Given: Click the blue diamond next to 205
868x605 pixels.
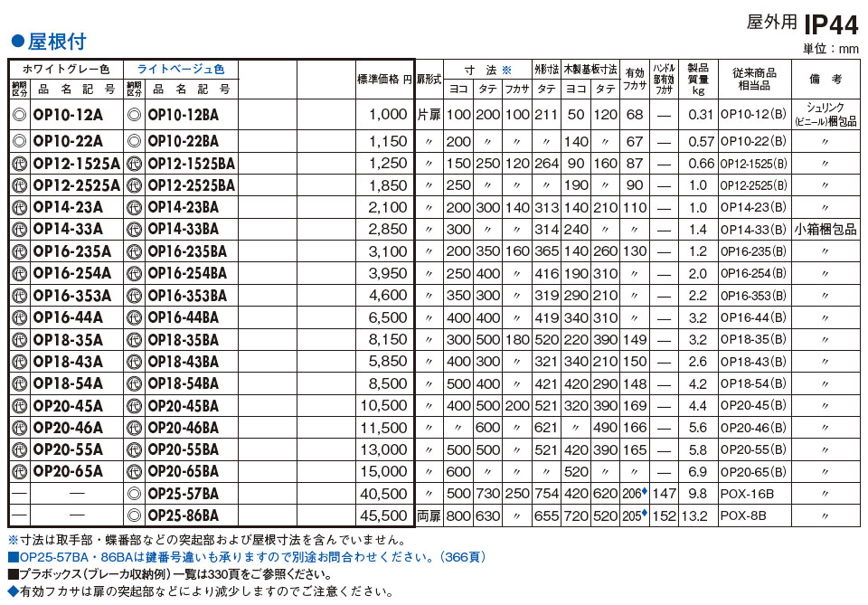Looking at the screenshot, I should (645, 514).
